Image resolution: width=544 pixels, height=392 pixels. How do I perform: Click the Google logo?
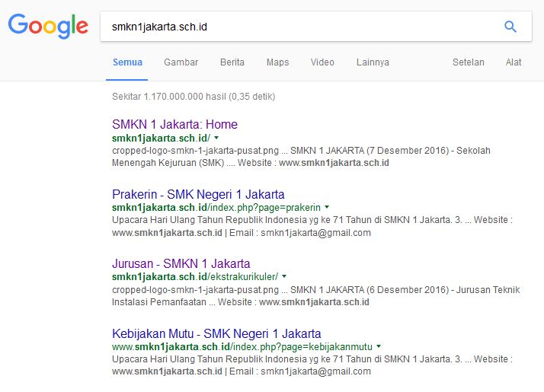48,27
